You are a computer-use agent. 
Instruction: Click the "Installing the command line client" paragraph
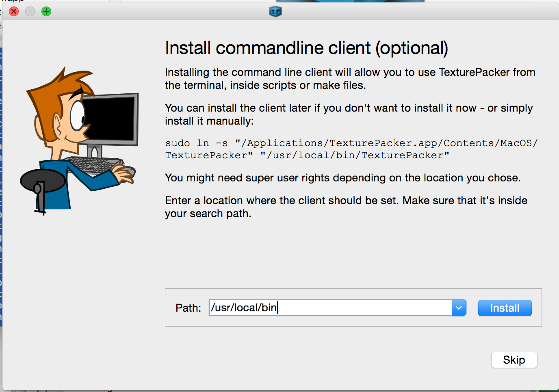click(x=350, y=79)
